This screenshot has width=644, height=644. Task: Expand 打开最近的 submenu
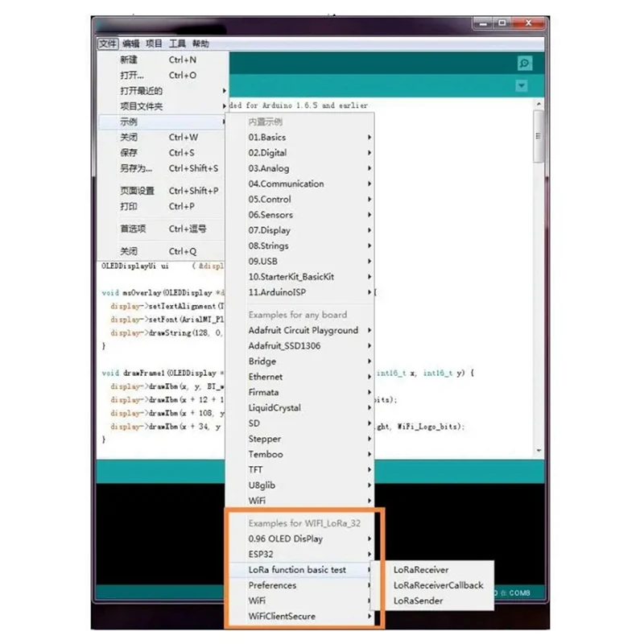pyautogui.click(x=163, y=91)
